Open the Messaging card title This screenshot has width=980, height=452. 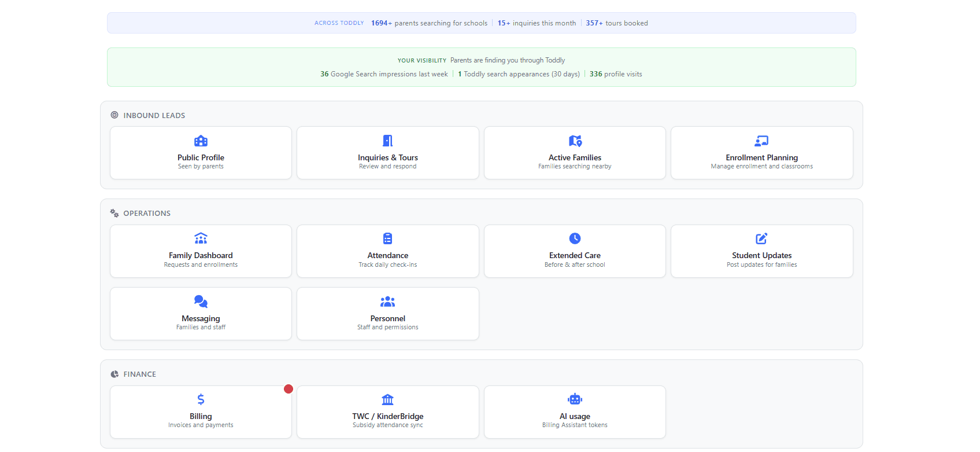click(x=201, y=318)
